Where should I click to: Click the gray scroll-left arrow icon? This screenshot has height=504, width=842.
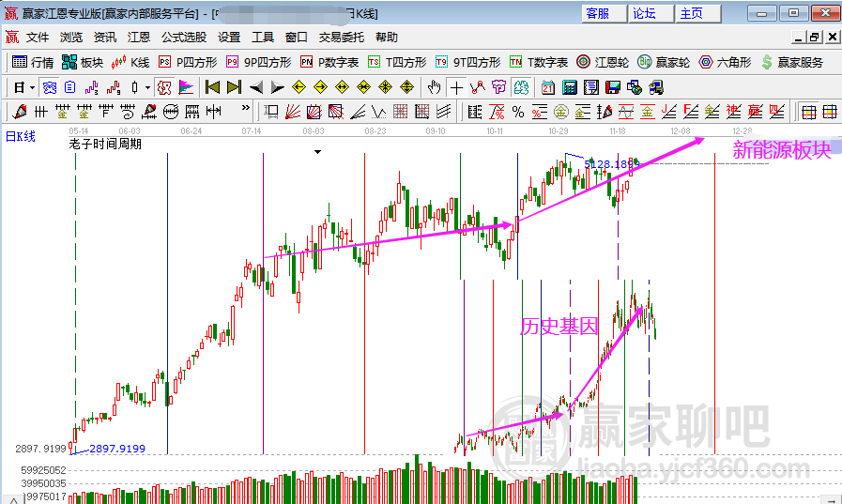(x=256, y=87)
